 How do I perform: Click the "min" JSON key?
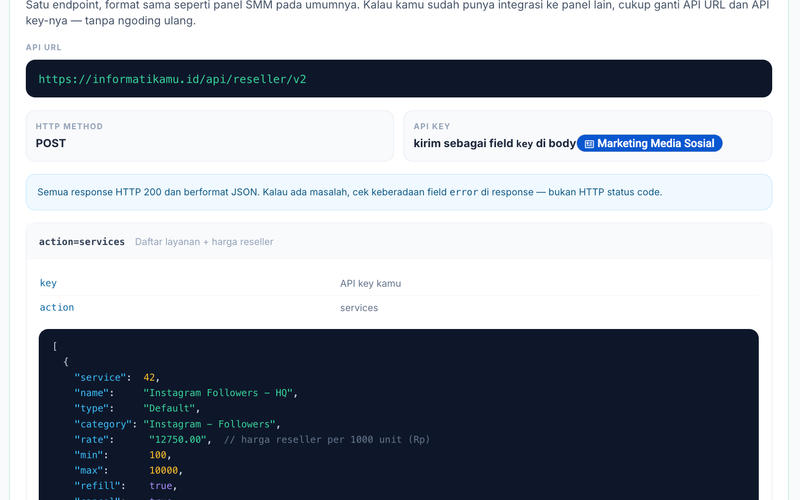[x=88, y=455]
